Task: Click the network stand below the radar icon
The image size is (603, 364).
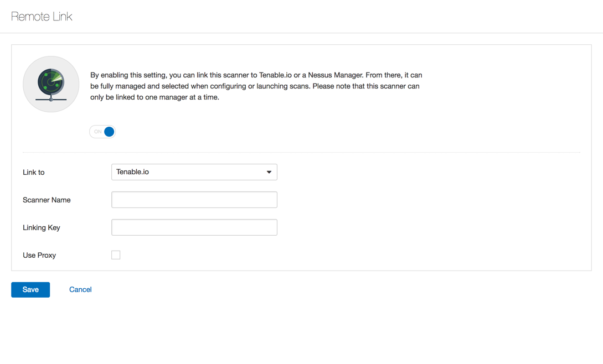Action: [x=51, y=99]
